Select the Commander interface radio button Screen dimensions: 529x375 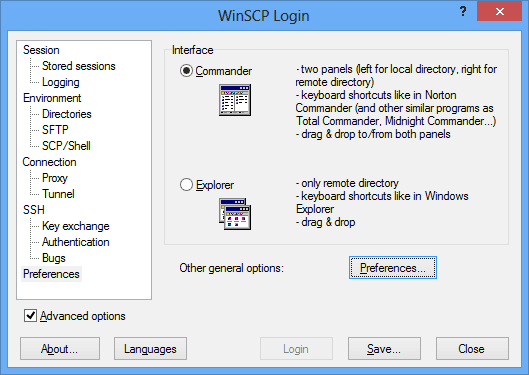click(186, 71)
